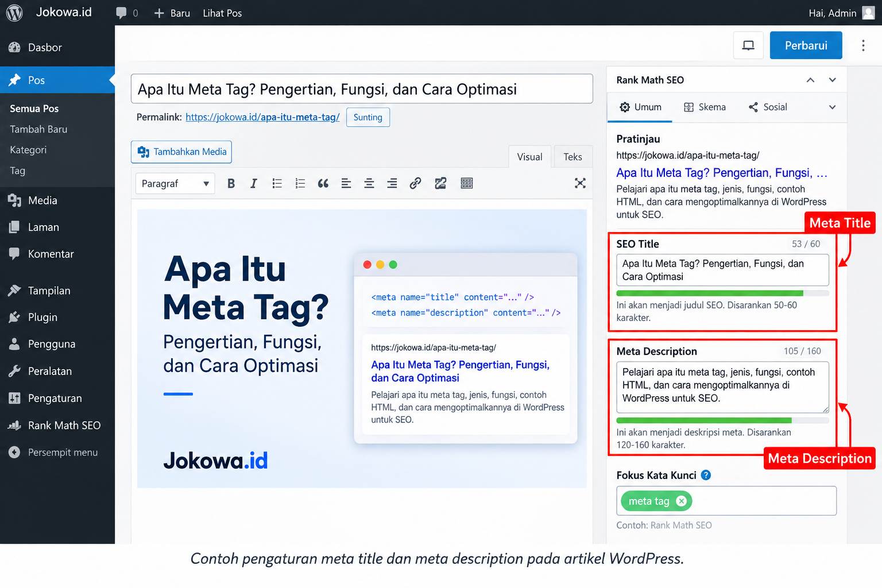Align text right
882x588 pixels.
point(392,183)
